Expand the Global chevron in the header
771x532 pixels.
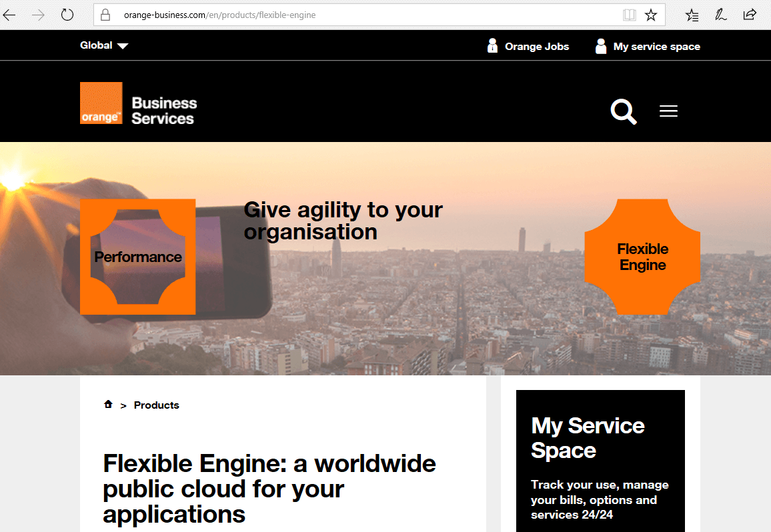[123, 45]
